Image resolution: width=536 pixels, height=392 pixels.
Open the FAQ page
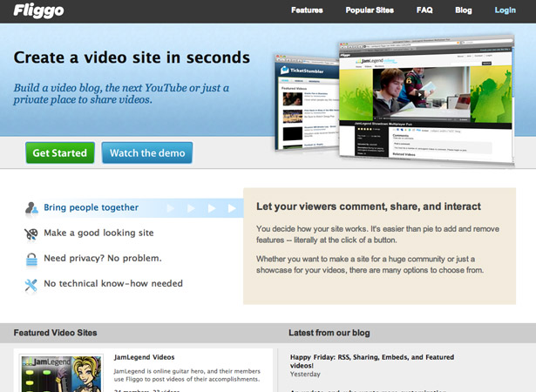click(424, 10)
